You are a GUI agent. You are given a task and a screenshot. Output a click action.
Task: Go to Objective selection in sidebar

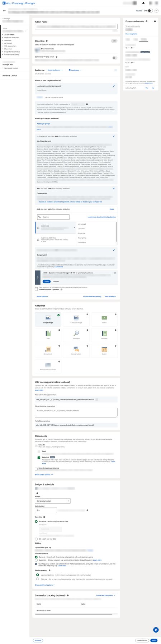pos(11,38)
